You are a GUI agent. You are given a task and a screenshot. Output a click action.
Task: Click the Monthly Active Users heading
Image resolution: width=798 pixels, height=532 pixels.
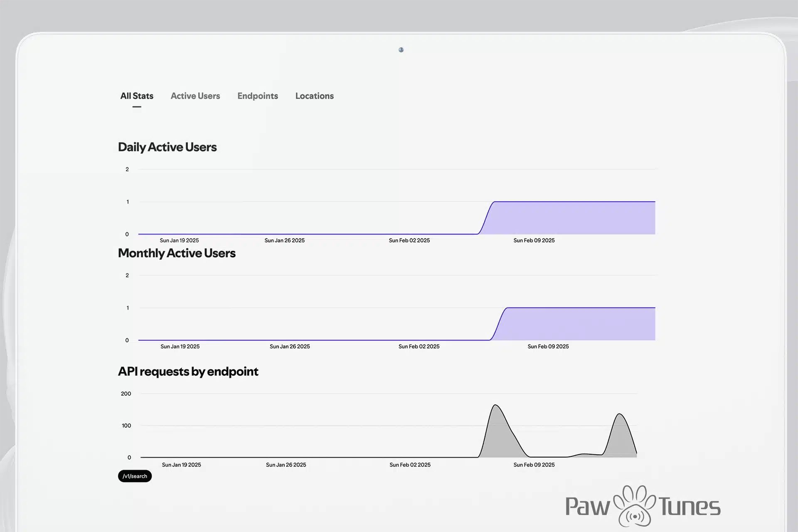point(177,253)
